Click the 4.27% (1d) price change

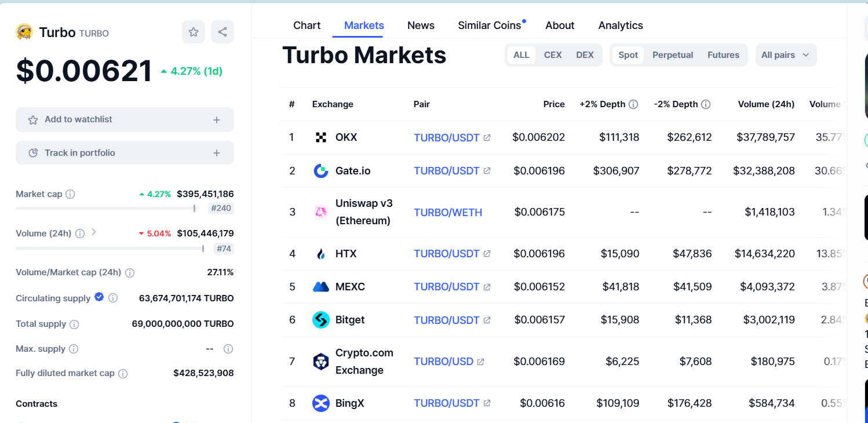coord(192,71)
